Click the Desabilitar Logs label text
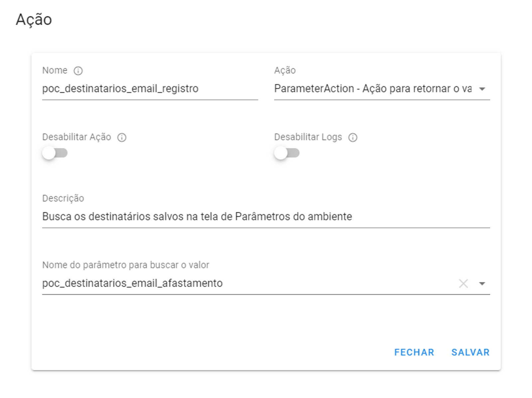The width and height of the screenshot is (532, 398). pyautogui.click(x=308, y=137)
